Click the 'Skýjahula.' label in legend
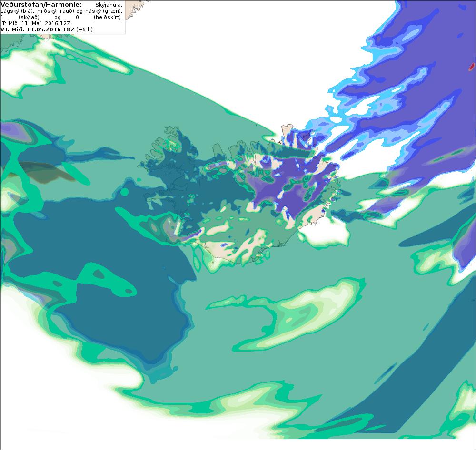The height and width of the screenshot is (450, 476). coord(109,5)
